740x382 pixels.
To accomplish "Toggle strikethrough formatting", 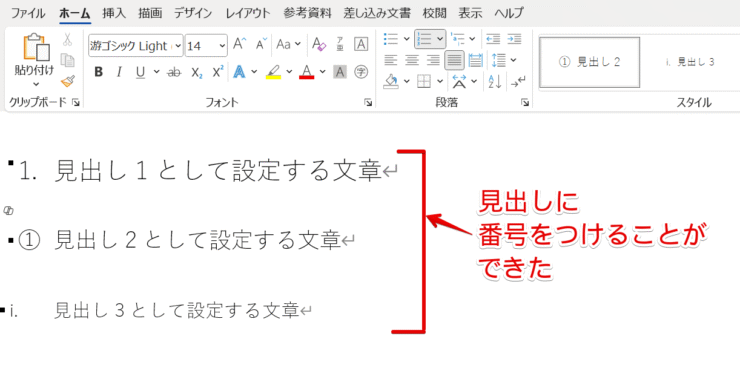I will tap(175, 72).
